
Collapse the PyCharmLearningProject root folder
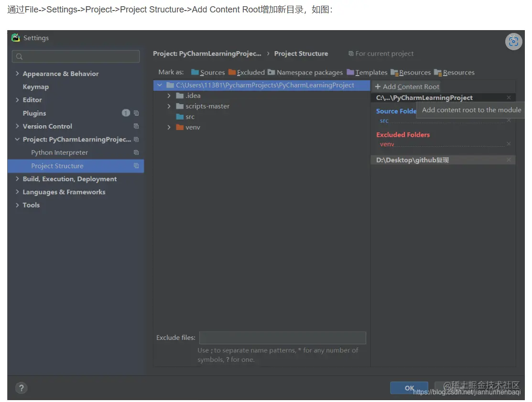160,85
